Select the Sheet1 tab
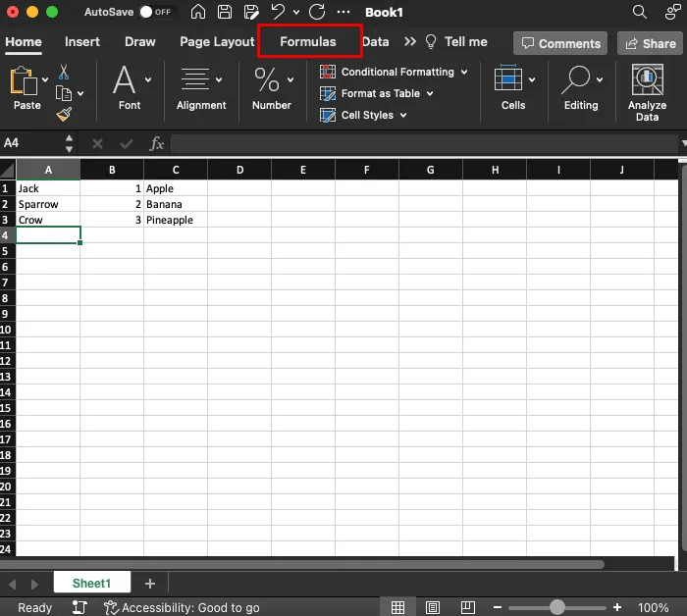Viewport: 687px width, 616px height. [x=91, y=584]
